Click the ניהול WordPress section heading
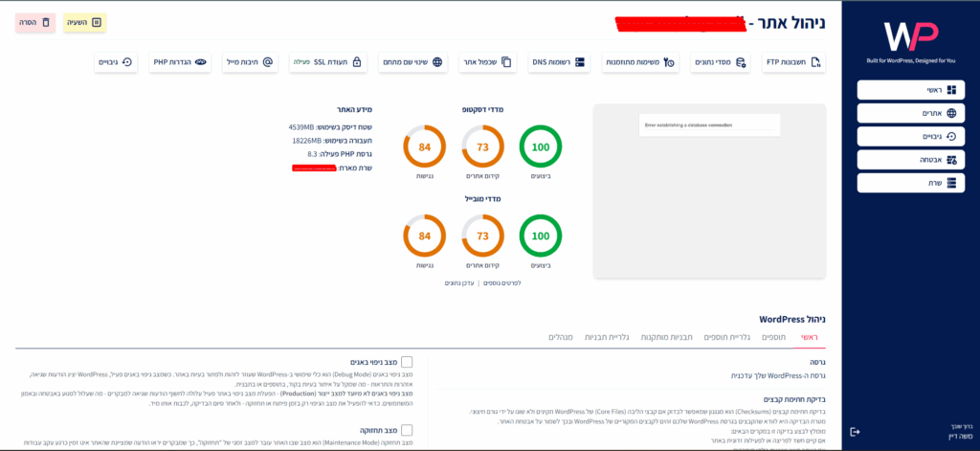The width and height of the screenshot is (980, 451). (x=792, y=319)
